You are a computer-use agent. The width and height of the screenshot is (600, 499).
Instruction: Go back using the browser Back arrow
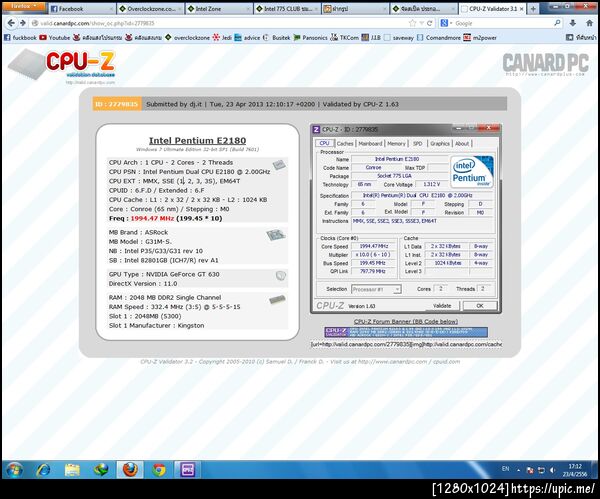11,23
